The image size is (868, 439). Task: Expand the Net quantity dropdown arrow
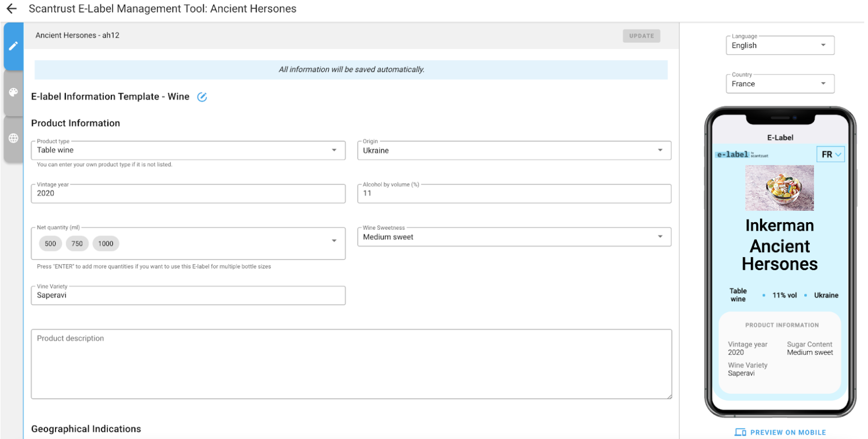tap(334, 241)
